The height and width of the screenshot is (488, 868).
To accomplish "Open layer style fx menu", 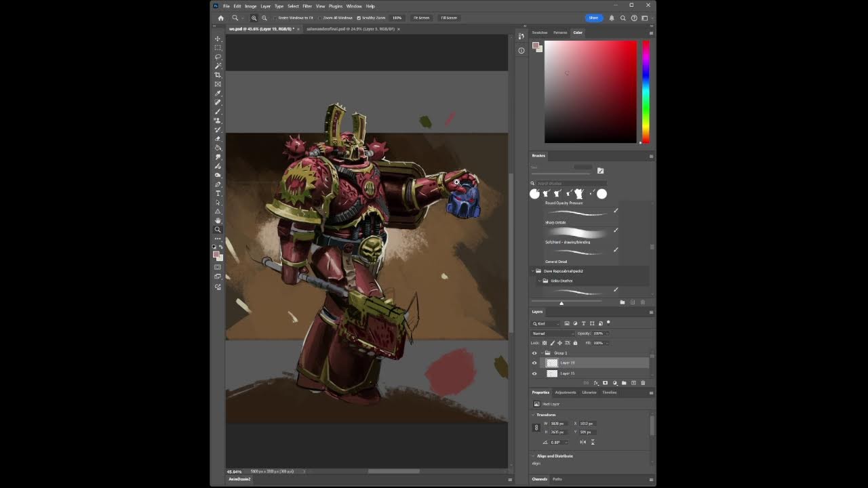I will 595,383.
